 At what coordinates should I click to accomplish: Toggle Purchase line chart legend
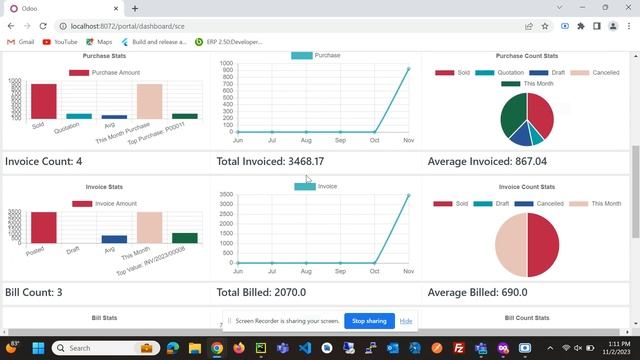pyautogui.click(x=316, y=56)
